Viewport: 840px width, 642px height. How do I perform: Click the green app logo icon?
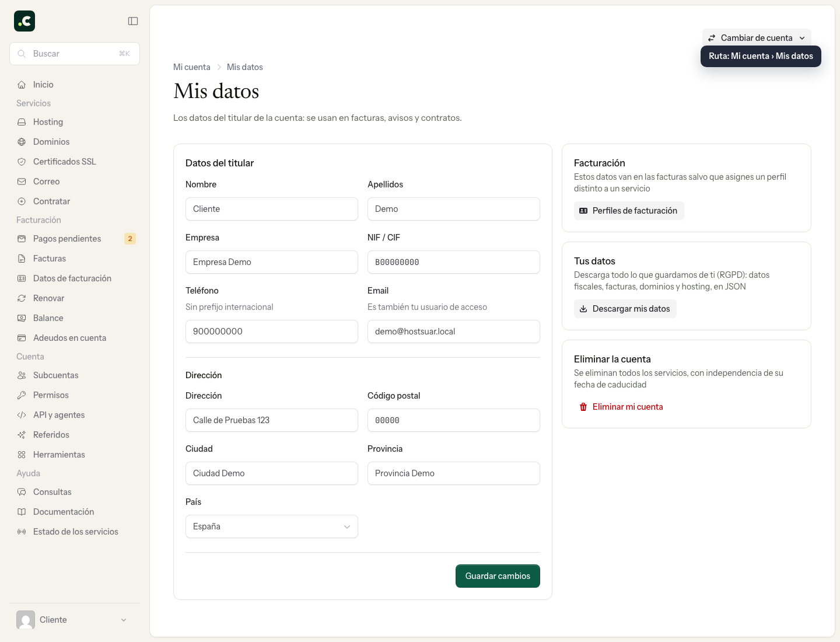pos(24,21)
